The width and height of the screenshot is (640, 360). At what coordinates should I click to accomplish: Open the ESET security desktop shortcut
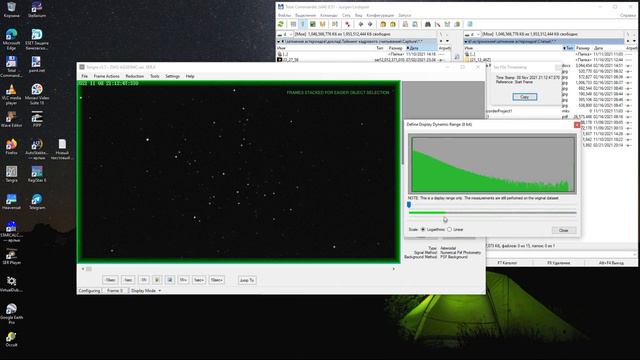[37, 39]
